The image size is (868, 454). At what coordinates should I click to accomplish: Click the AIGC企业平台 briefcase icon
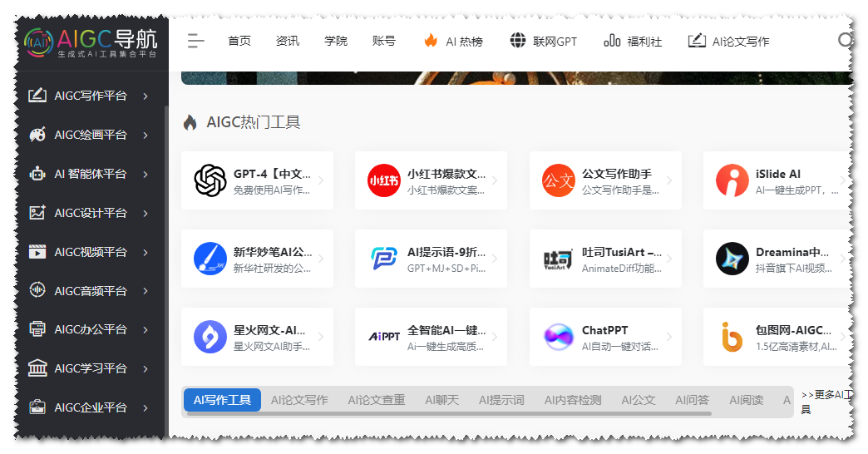(37, 407)
